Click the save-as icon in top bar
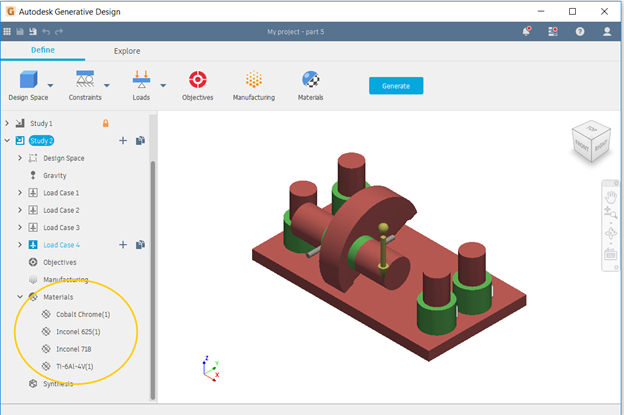The image size is (624, 415). tap(33, 31)
